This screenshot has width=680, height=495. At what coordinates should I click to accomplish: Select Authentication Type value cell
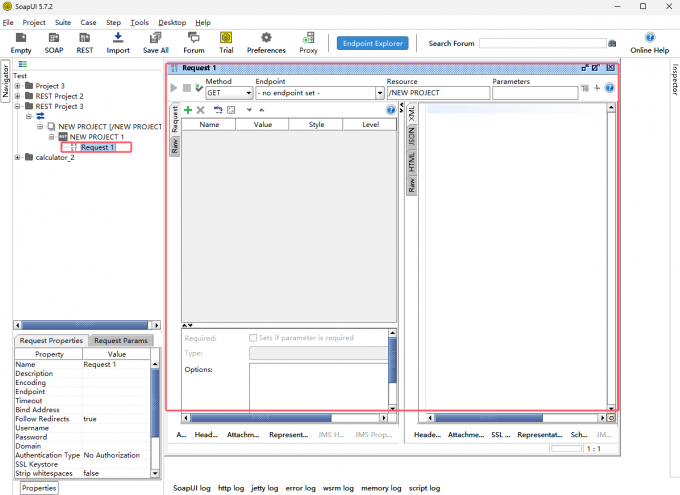pyautogui.click(x=116, y=455)
